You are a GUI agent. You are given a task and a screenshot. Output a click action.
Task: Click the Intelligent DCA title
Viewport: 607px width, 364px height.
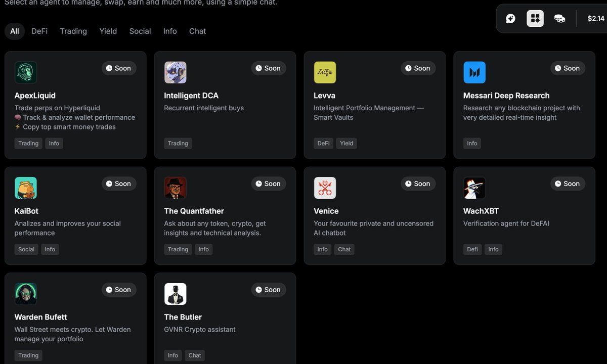(x=191, y=96)
